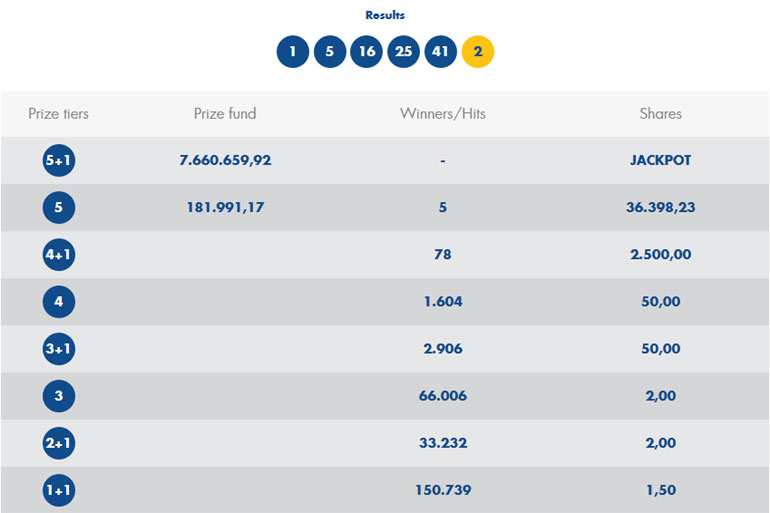This screenshot has height=513, width=770.
Task: Click the 1+1 prize tier badge
Action: (59, 491)
